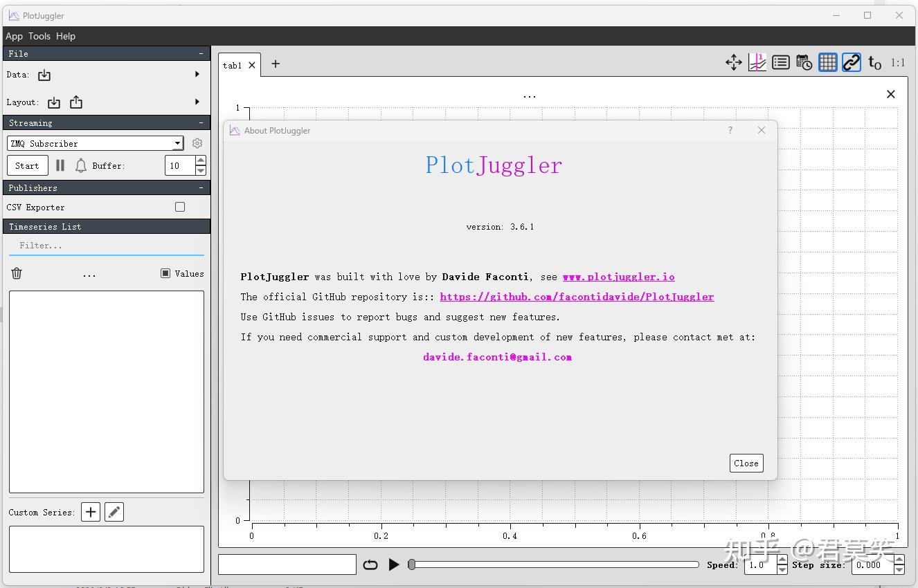Click the davide.faconti@gmail.com email link
918x588 pixels.
(x=497, y=357)
